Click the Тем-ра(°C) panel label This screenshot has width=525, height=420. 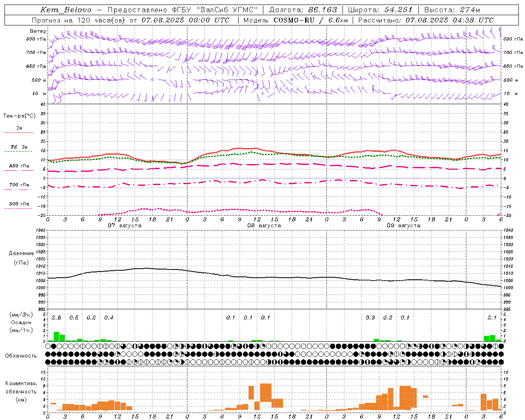[x=19, y=116]
